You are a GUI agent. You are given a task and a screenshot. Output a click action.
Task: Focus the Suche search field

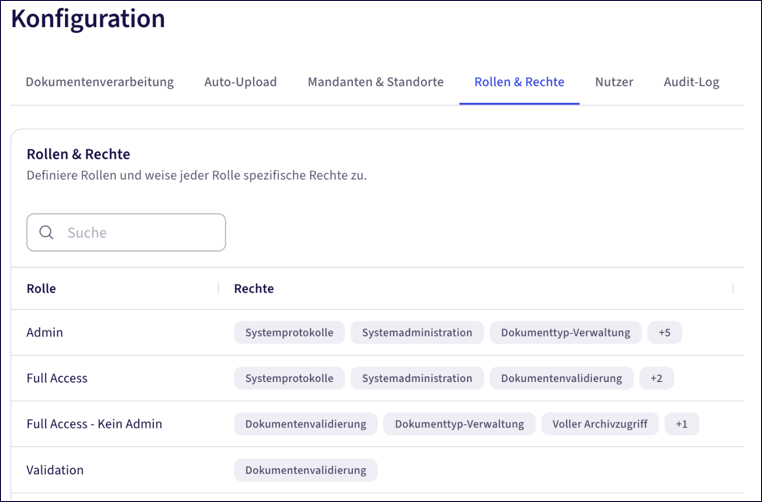point(126,232)
